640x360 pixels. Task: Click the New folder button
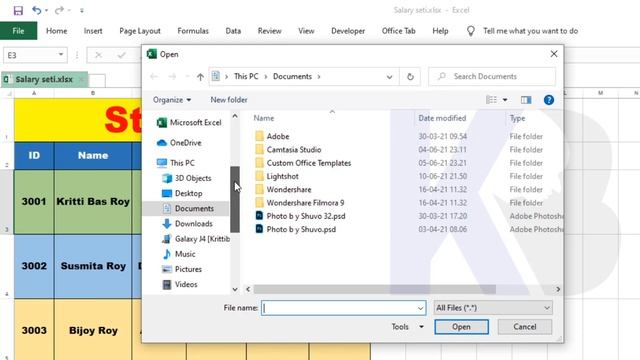229,100
